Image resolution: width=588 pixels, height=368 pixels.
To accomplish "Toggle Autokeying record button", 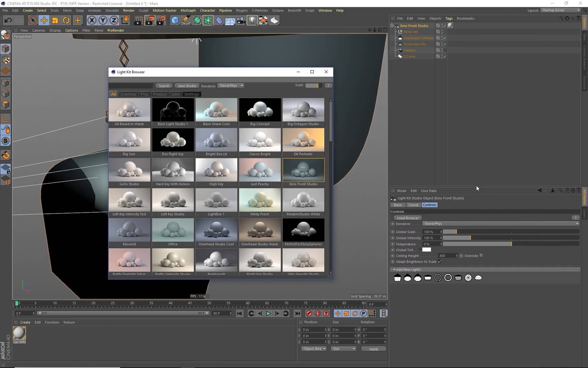I will [x=317, y=313].
